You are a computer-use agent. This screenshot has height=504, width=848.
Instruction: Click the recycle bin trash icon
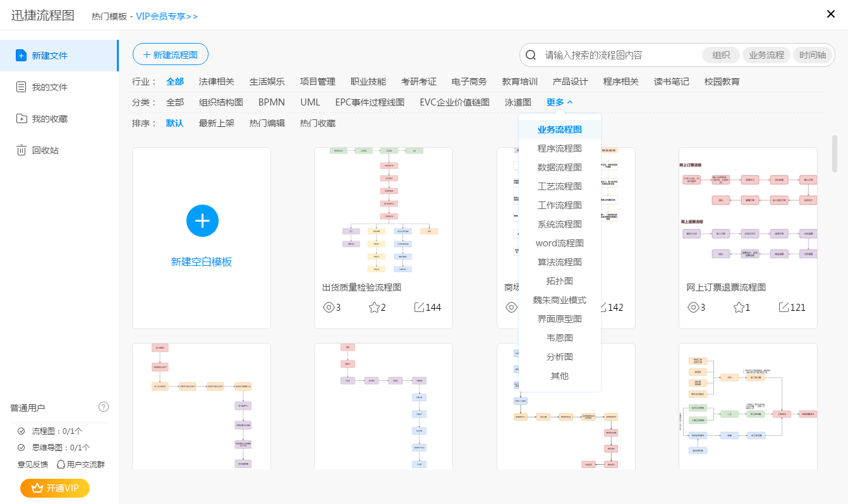click(21, 150)
